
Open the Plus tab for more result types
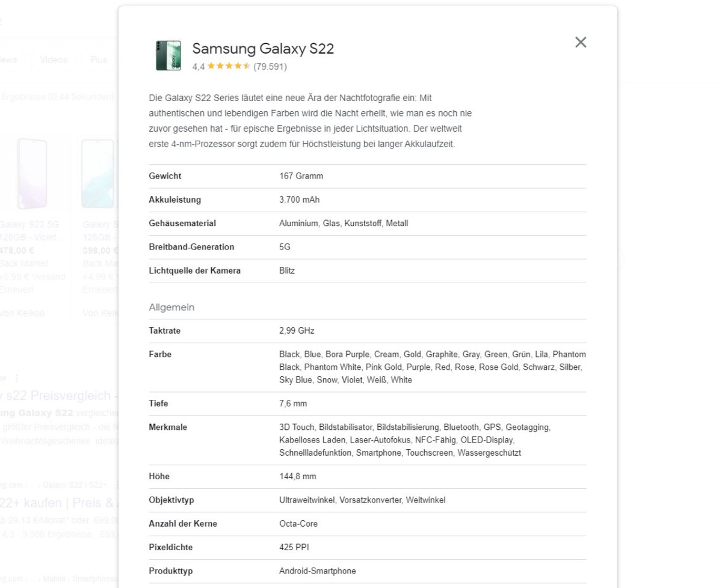pos(99,60)
